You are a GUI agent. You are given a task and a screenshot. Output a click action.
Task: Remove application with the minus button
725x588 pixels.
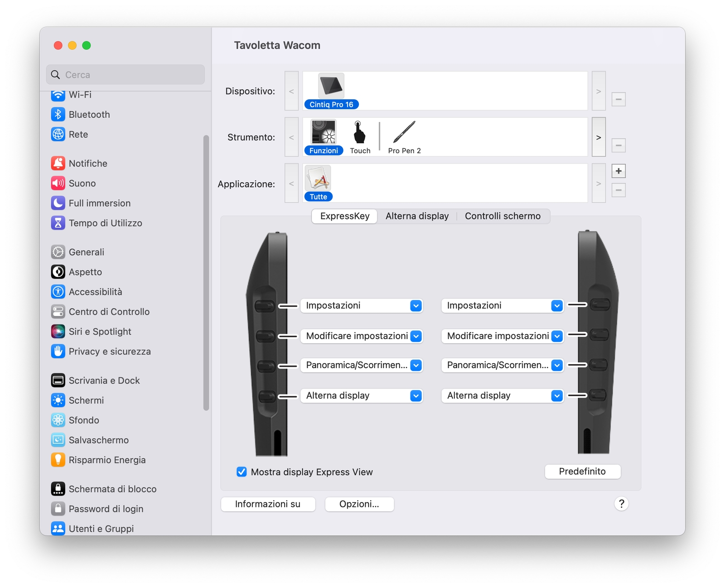tap(619, 190)
